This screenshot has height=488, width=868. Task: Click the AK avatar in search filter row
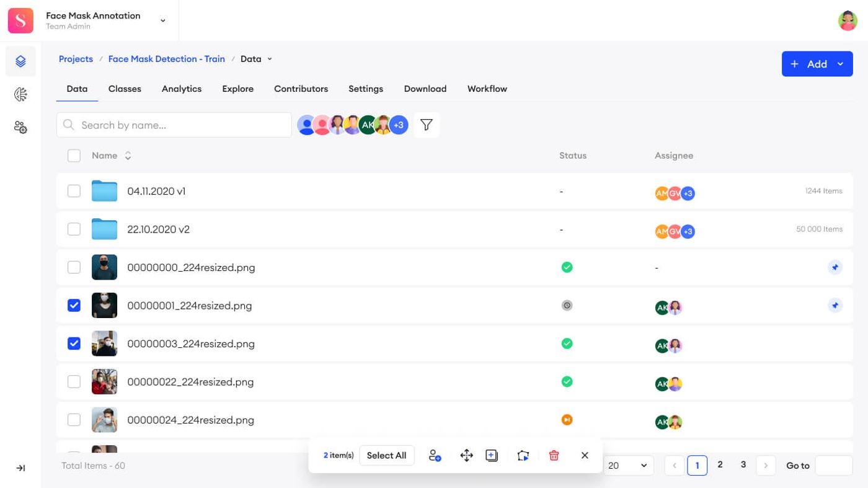pyautogui.click(x=368, y=125)
